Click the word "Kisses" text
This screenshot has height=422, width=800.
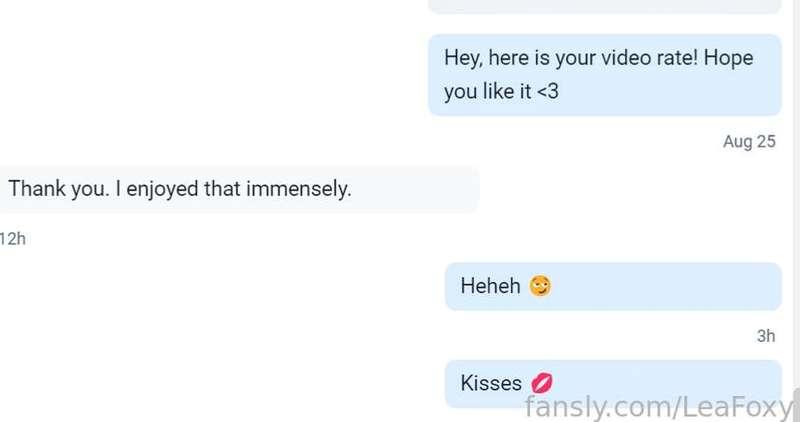(x=491, y=383)
